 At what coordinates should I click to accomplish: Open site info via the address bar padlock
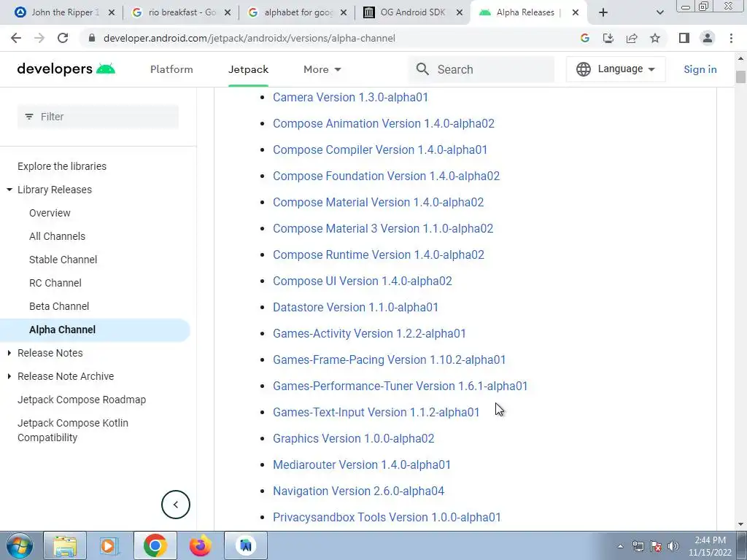(x=92, y=38)
